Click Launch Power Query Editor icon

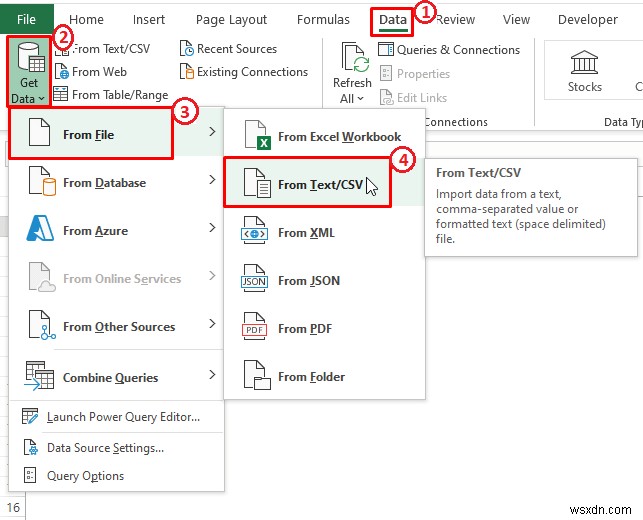(x=30, y=416)
